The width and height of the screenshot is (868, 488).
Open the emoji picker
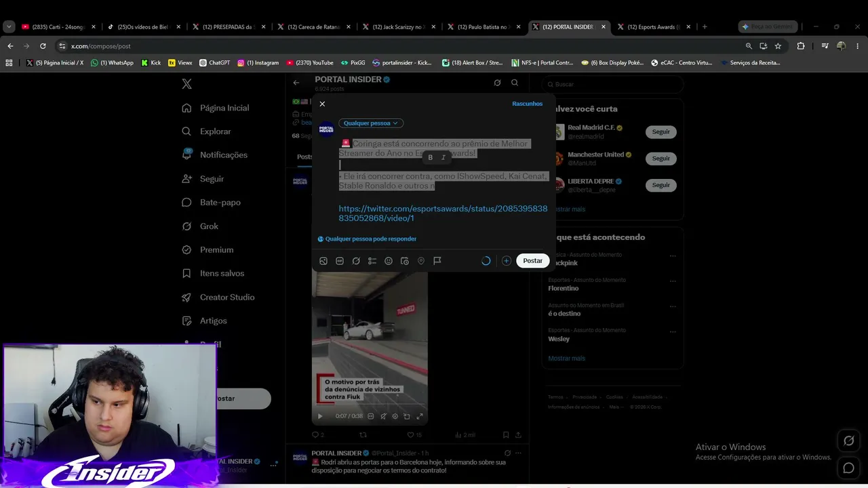tap(389, 261)
